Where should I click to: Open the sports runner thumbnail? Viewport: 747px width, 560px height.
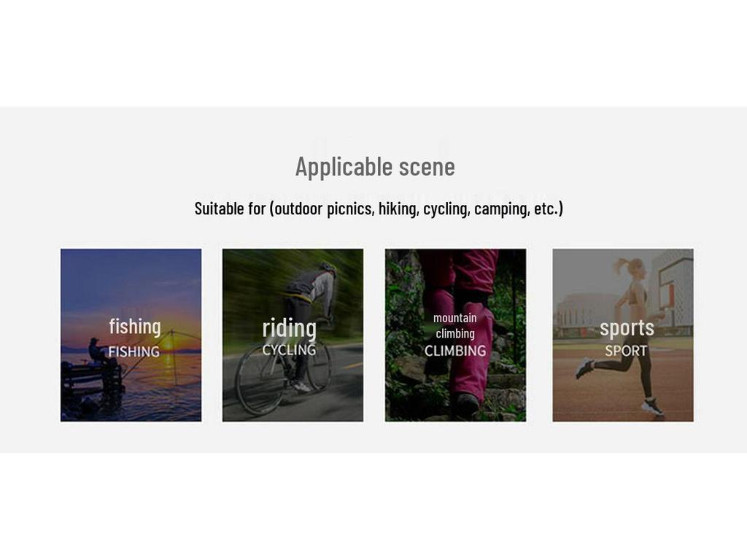(623, 335)
